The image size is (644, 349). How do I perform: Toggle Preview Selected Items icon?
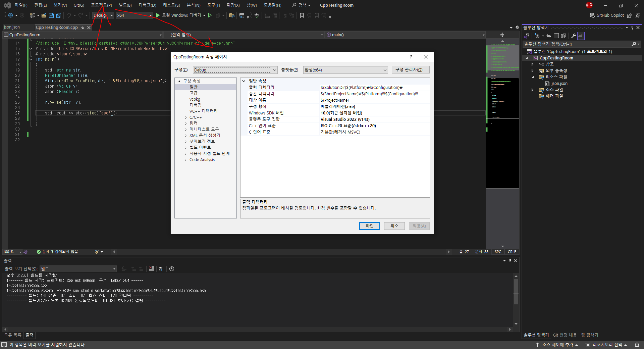pyautogui.click(x=581, y=36)
